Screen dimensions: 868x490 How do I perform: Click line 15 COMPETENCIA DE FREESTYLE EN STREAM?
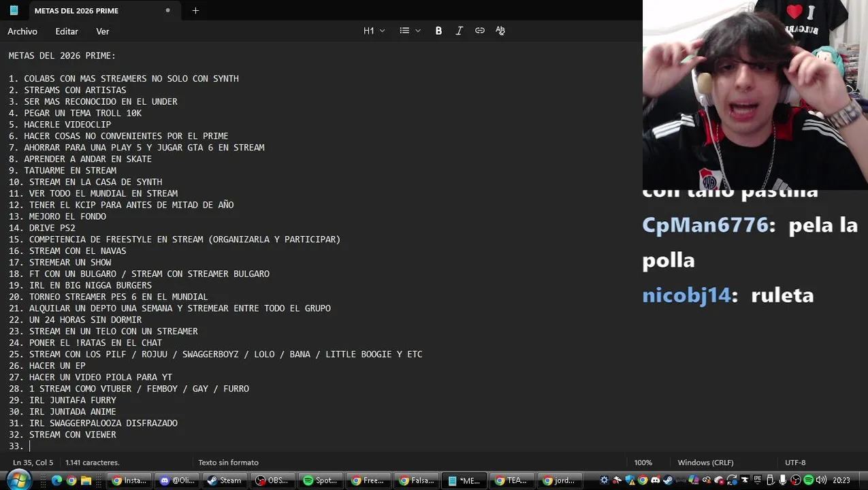pyautogui.click(x=174, y=240)
